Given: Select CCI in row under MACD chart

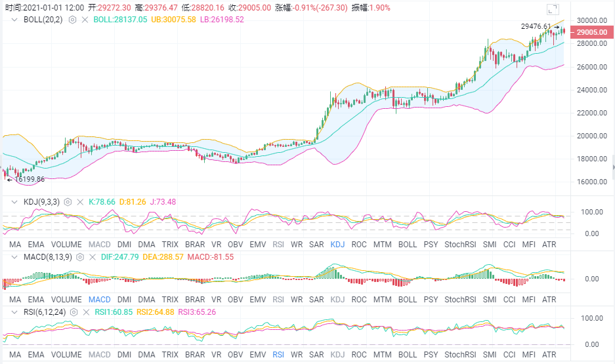Looking at the screenshot, I should [509, 300].
